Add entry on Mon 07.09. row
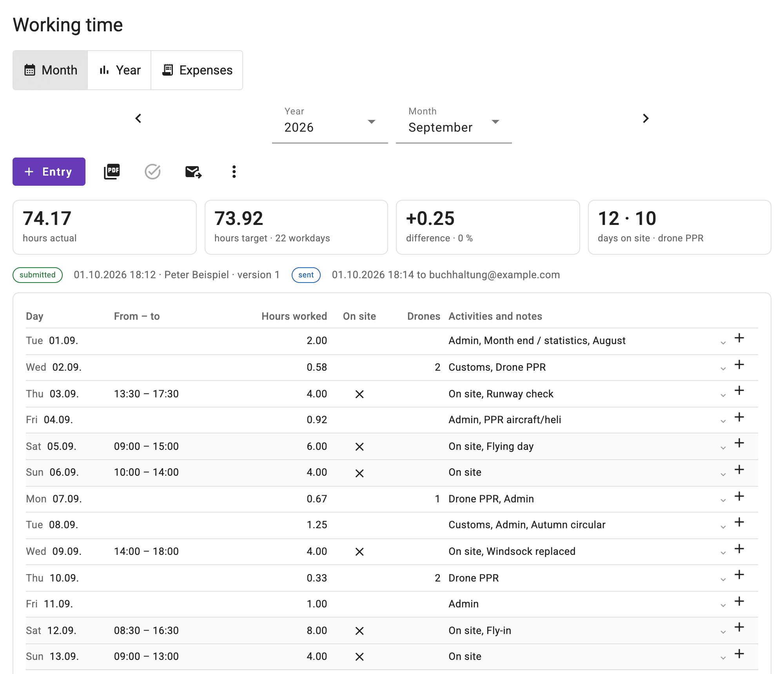Image resolution: width=784 pixels, height=674 pixels. (739, 496)
